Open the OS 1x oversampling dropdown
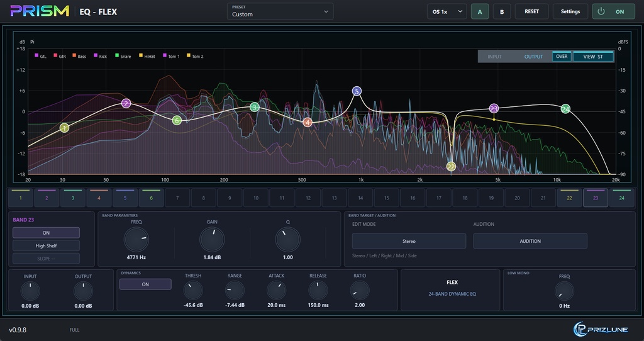This screenshot has height=341, width=644. coord(447,11)
